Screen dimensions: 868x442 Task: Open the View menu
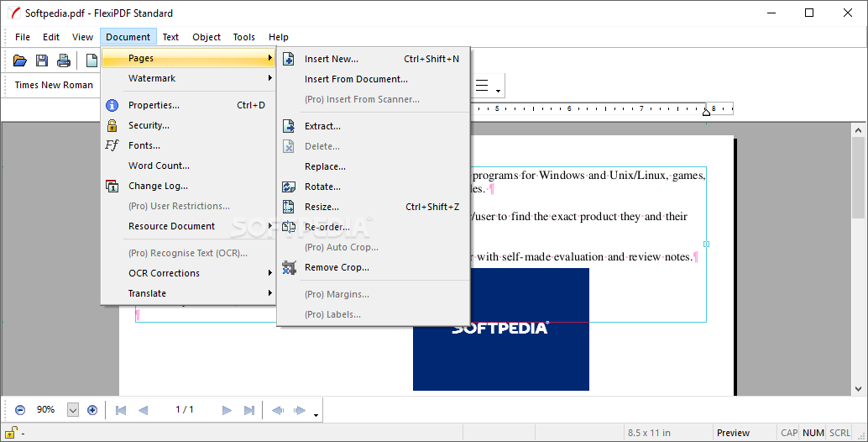click(x=82, y=37)
